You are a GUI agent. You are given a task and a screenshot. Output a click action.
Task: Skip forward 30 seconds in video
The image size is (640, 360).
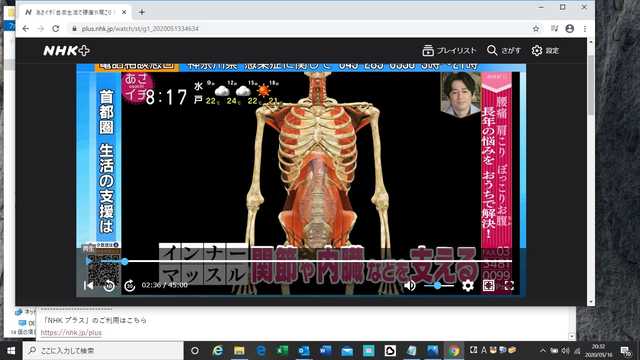coord(129,285)
